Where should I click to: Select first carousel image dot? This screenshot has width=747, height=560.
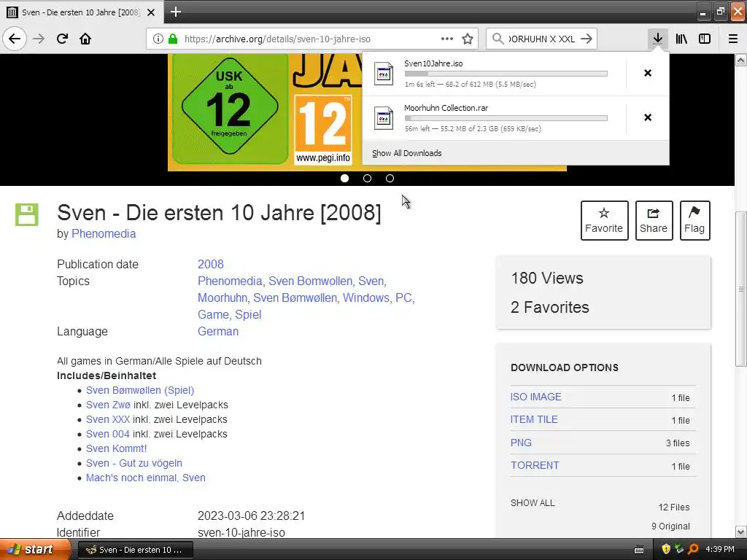(345, 178)
